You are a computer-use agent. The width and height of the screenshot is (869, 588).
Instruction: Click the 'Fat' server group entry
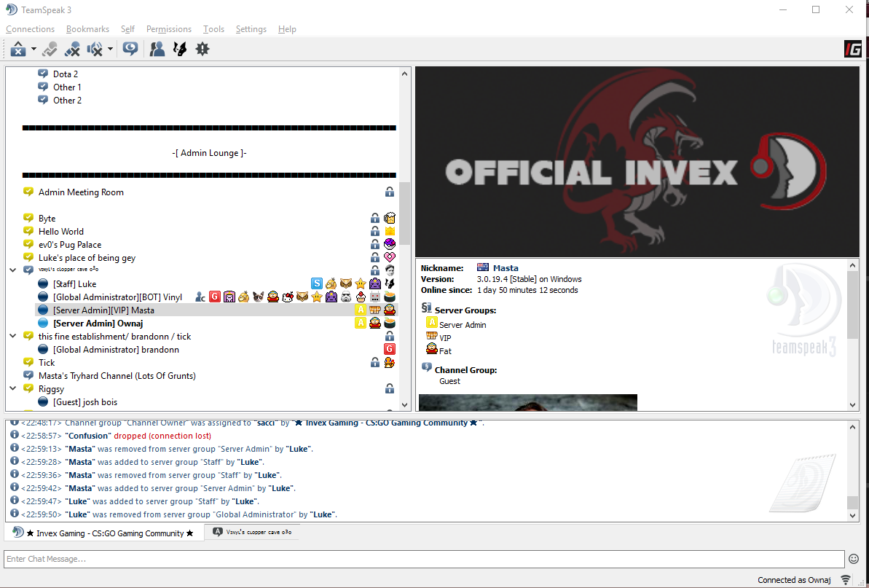coord(439,350)
